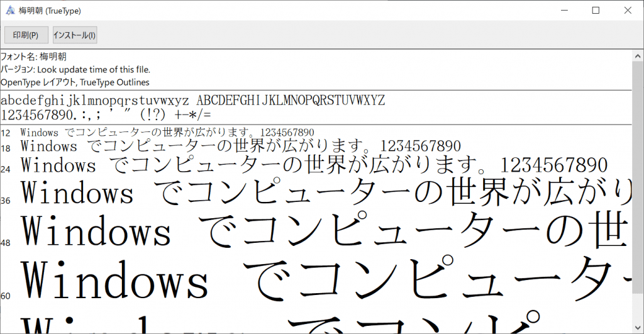
Task: Click the フォント名: 梅明朝 line
Action: [x=33, y=57]
